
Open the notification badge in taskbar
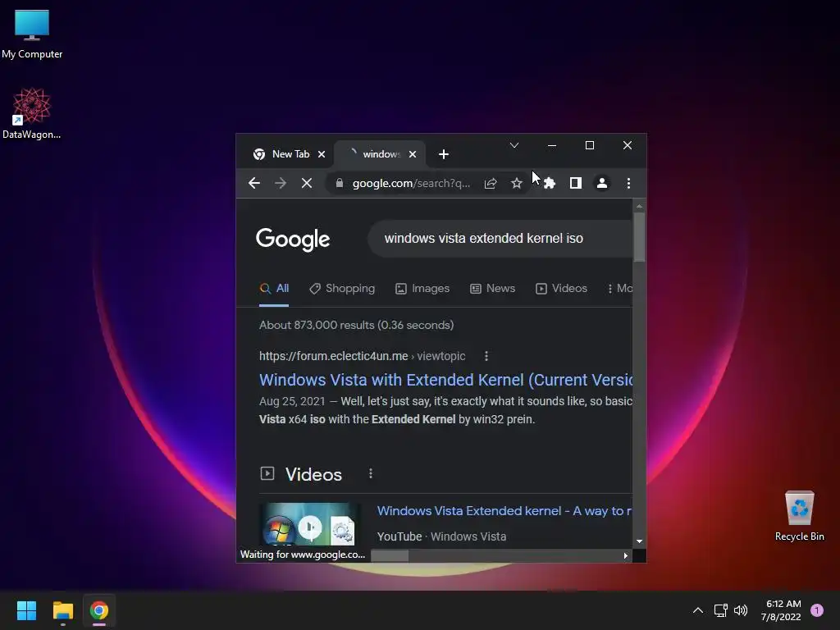[817, 610]
